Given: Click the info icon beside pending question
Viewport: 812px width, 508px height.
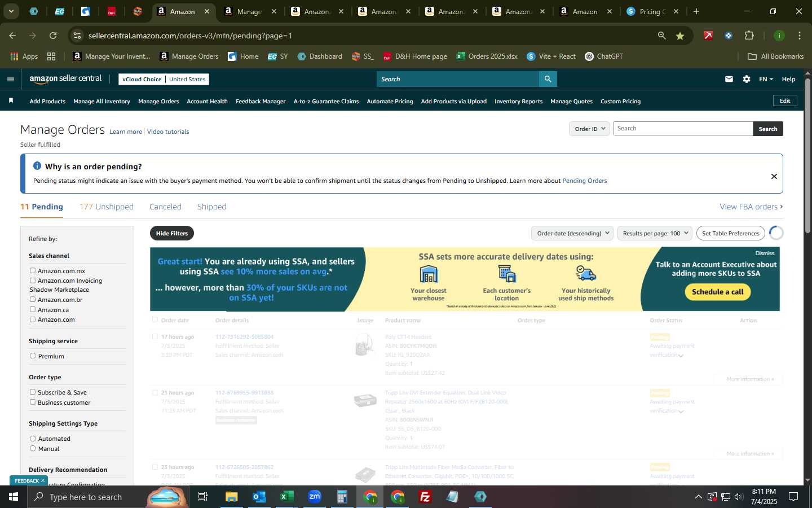Looking at the screenshot, I should tap(37, 166).
